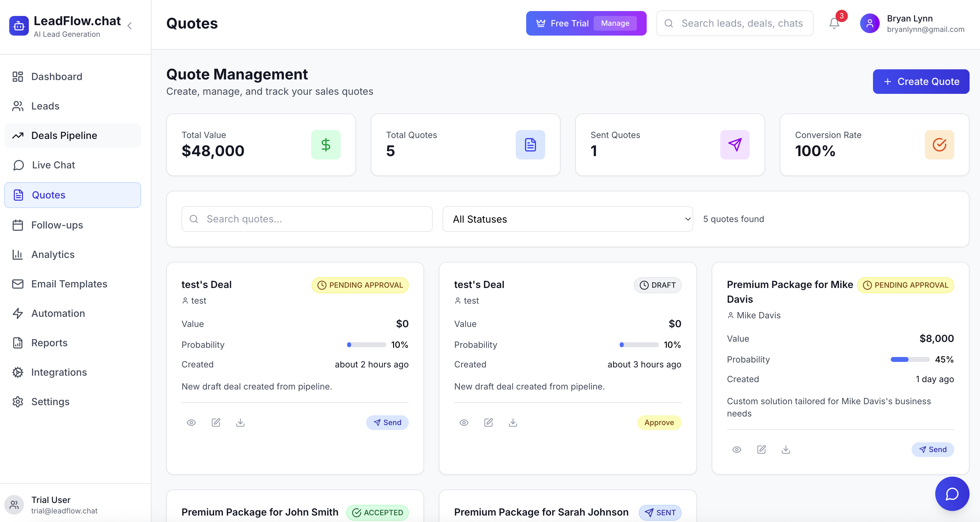The width and height of the screenshot is (980, 522).
Task: Collapse the sidebar with chevron arrow
Action: (x=130, y=26)
